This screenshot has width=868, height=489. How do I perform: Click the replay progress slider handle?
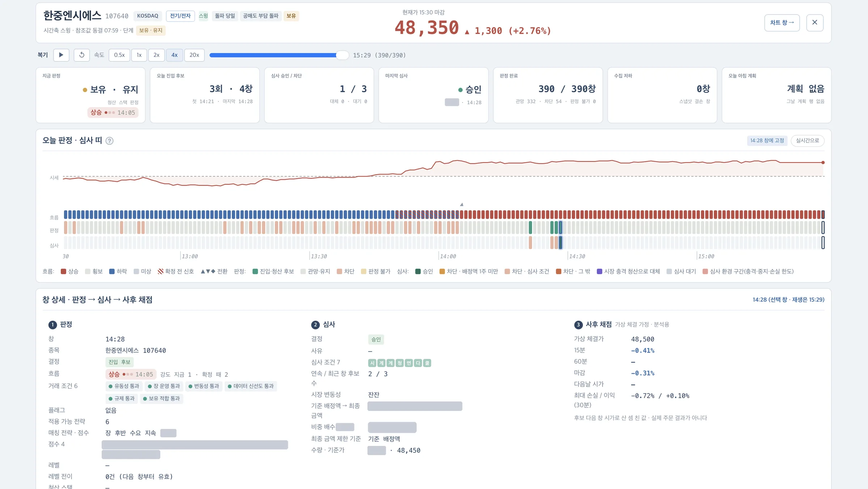click(x=342, y=55)
